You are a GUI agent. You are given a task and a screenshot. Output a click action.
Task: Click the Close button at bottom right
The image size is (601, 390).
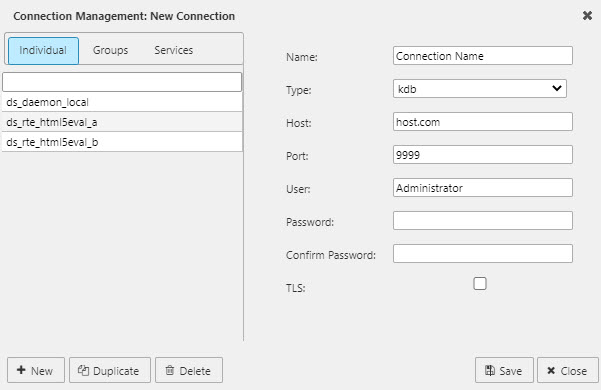click(x=568, y=370)
